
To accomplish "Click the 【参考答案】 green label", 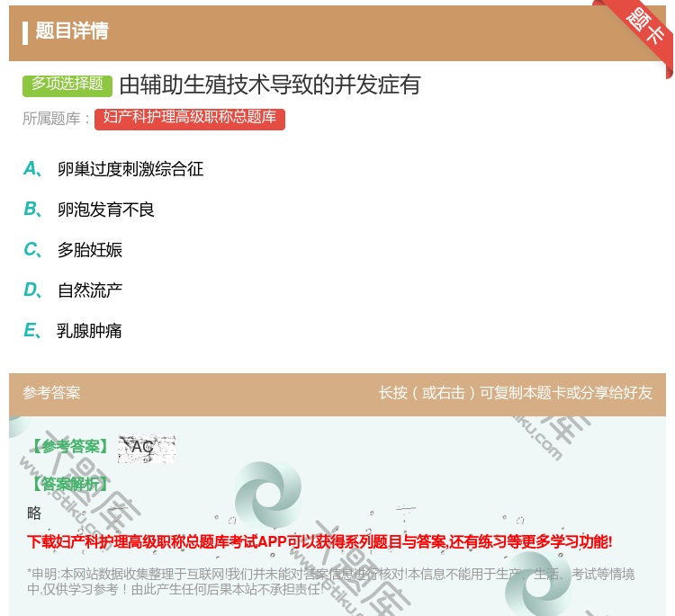I will point(70,447).
